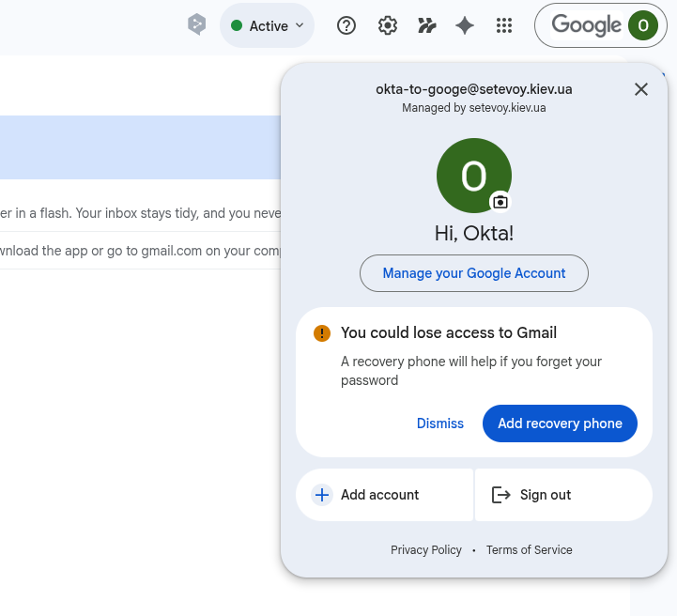The height and width of the screenshot is (616, 677).
Task: Click Add recovery phone button
Action: click(560, 423)
